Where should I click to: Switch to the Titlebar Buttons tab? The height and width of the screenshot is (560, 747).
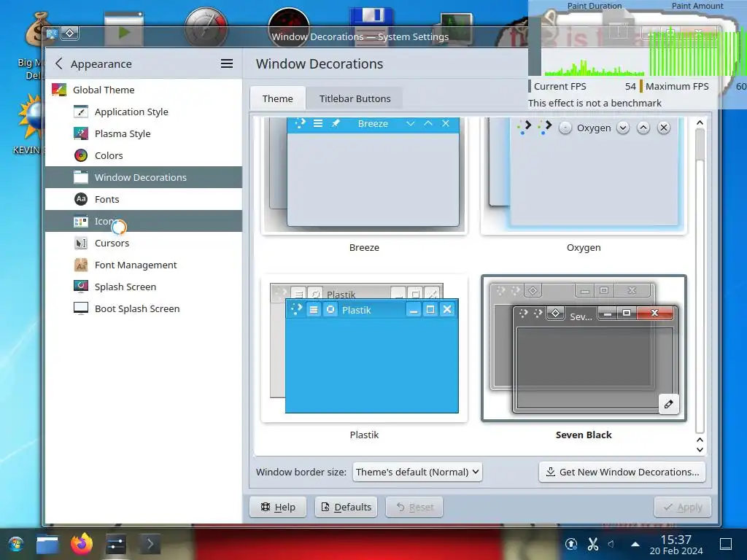click(355, 98)
